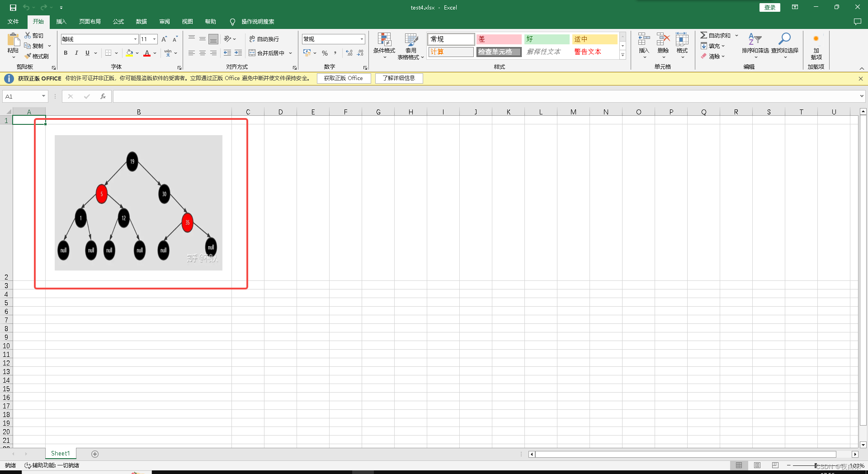
Task: Open the View (视图) tab
Action: click(187, 22)
